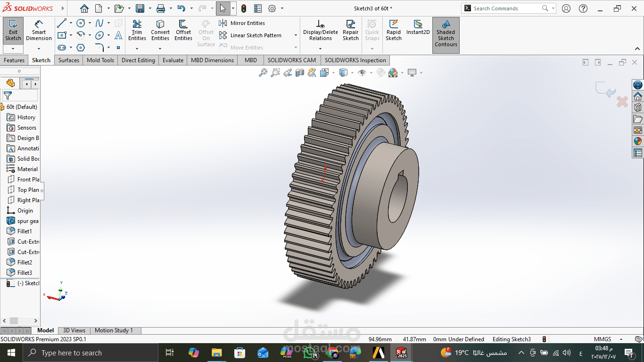
Task: Open the dropdown below Exit Sketch
Action: (x=13, y=49)
